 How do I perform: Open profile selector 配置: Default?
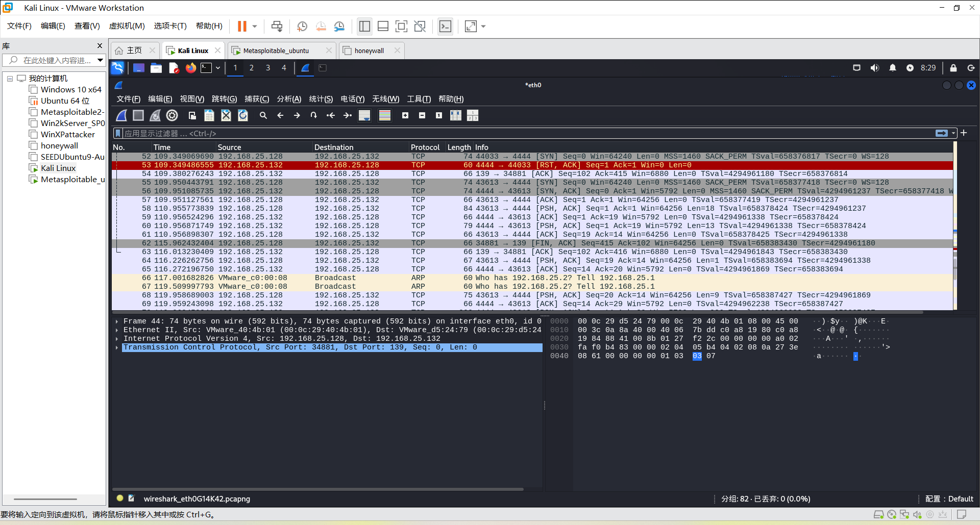(949, 498)
